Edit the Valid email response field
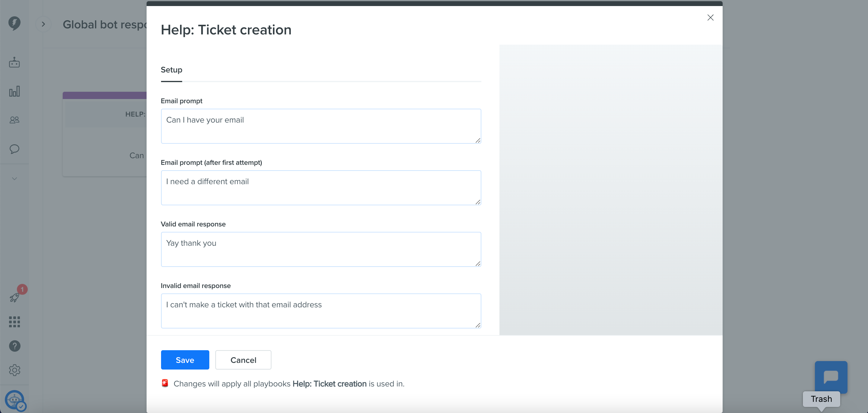Viewport: 868px width, 413px height. tap(321, 249)
